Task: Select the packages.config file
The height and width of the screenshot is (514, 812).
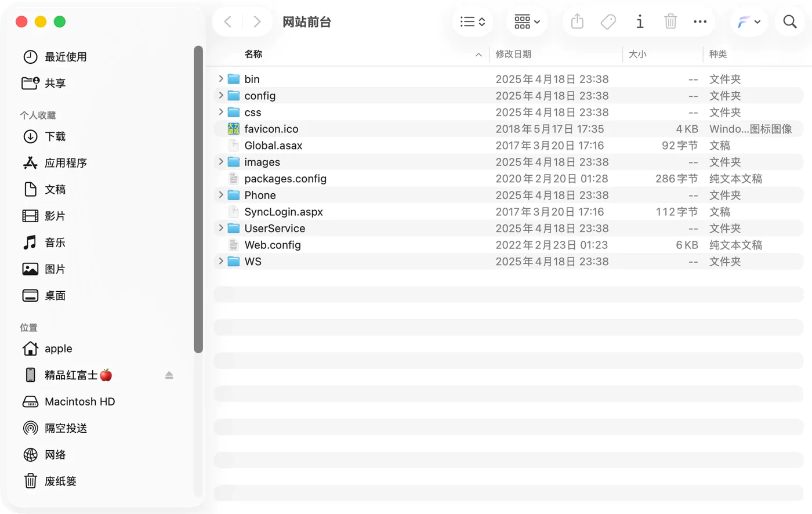Action: point(509,179)
